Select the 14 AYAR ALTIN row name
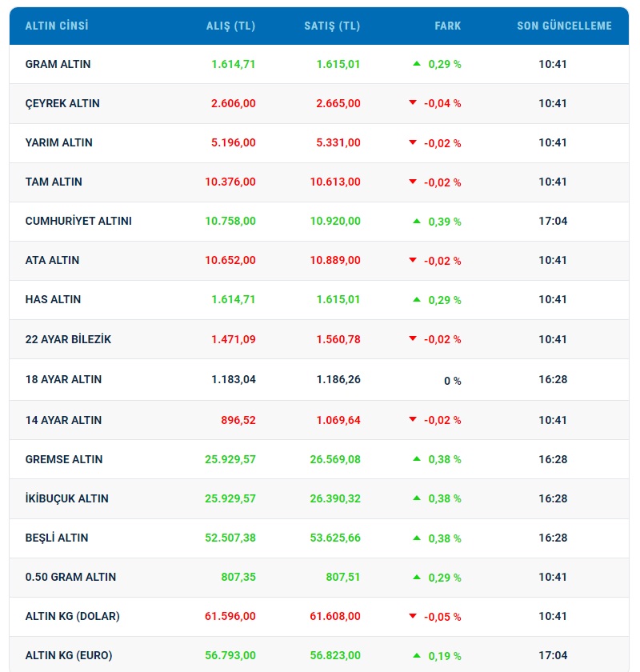Viewport: 640px width, 672px height. pos(63,420)
